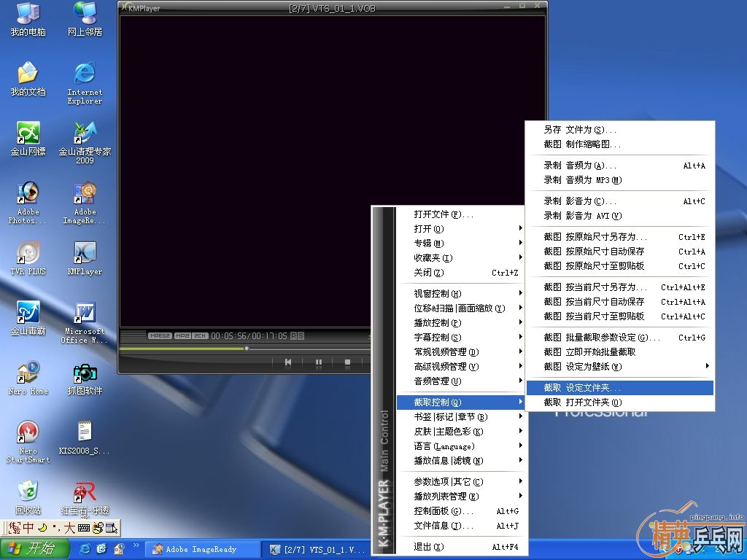This screenshot has height=560, width=747.
Task: Select 截图 按原始尺寸另存为...
Action: [x=620, y=237]
